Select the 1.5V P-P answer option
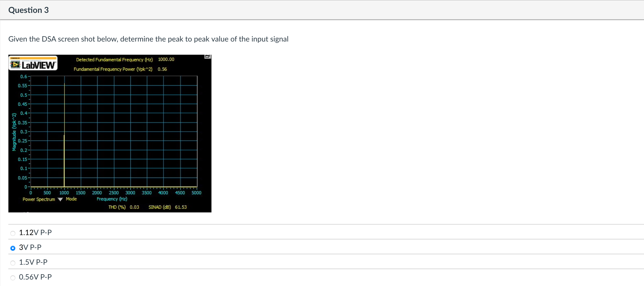Screen dimensions: 644x286 [13, 263]
